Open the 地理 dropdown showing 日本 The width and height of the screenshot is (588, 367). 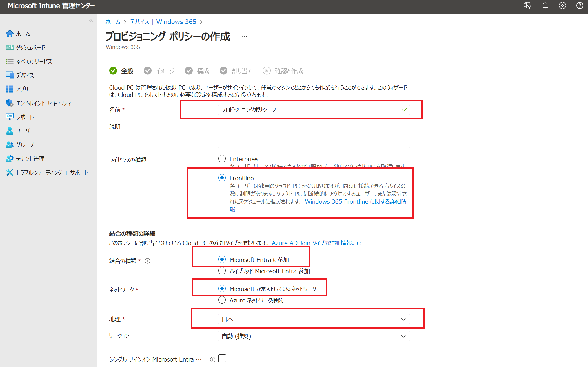pos(314,319)
